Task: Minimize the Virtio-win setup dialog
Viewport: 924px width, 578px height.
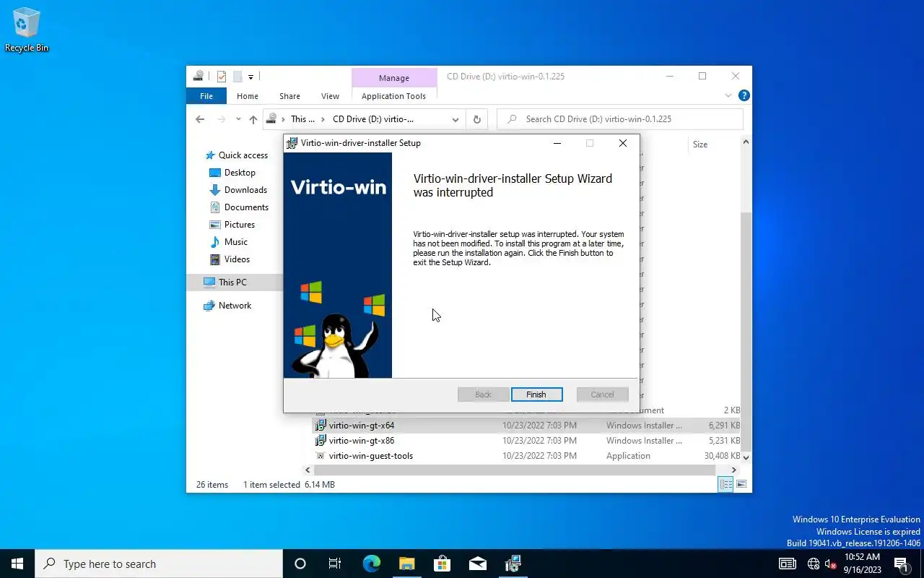Action: (x=557, y=143)
